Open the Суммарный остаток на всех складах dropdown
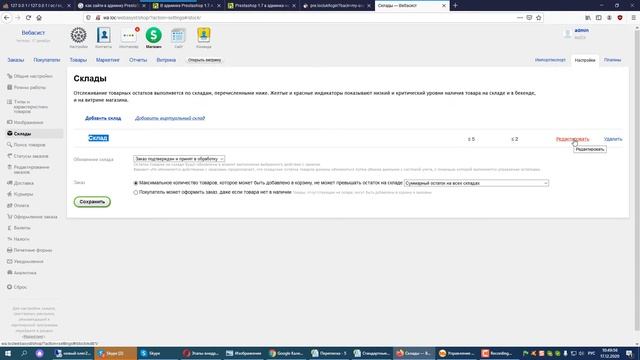This screenshot has height=360, width=640. (x=476, y=183)
